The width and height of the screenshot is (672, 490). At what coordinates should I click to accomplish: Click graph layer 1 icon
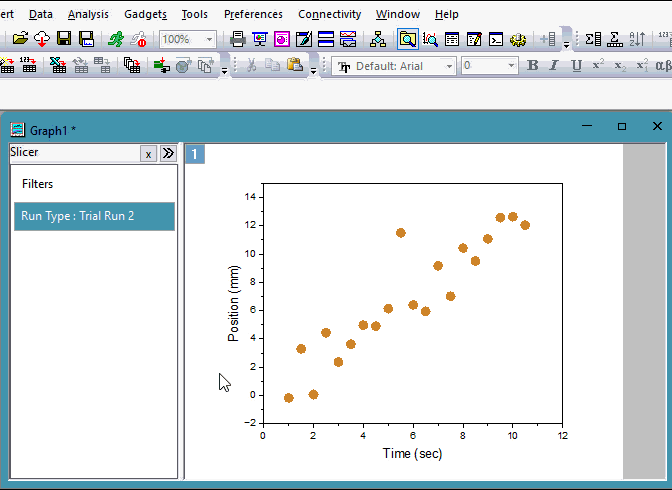(x=195, y=154)
